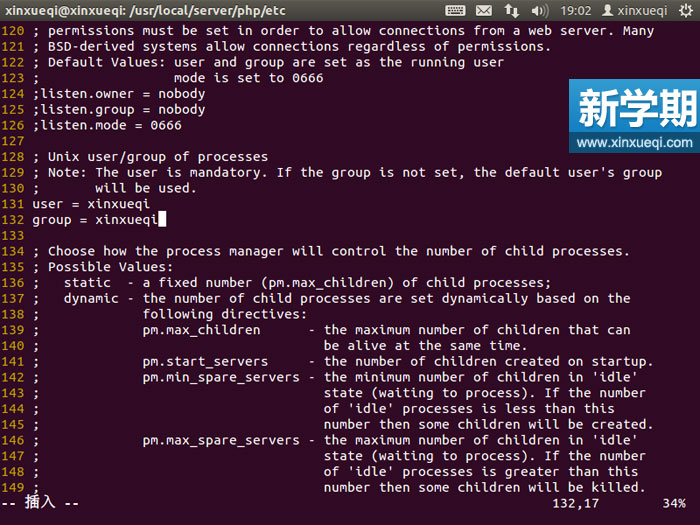Screen dimensions: 700x525
Task: Click the 'pm.start_servers' directive text
Action: point(205,362)
